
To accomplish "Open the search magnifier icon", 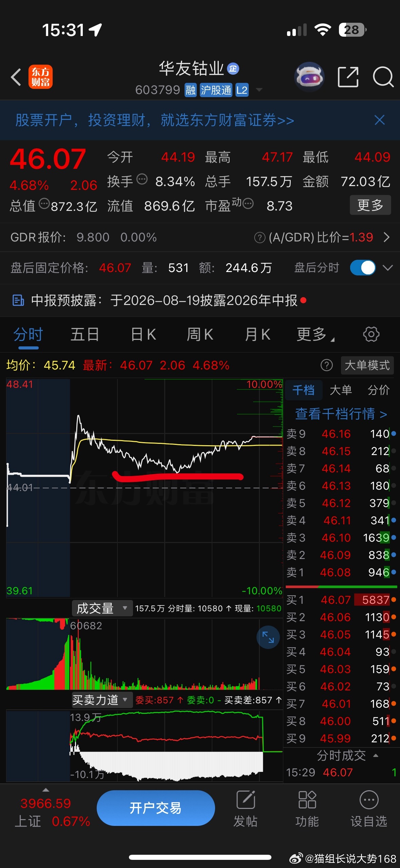I will click(x=383, y=77).
